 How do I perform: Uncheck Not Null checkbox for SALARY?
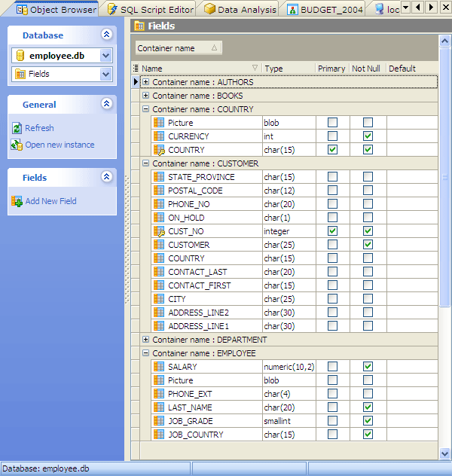point(368,366)
